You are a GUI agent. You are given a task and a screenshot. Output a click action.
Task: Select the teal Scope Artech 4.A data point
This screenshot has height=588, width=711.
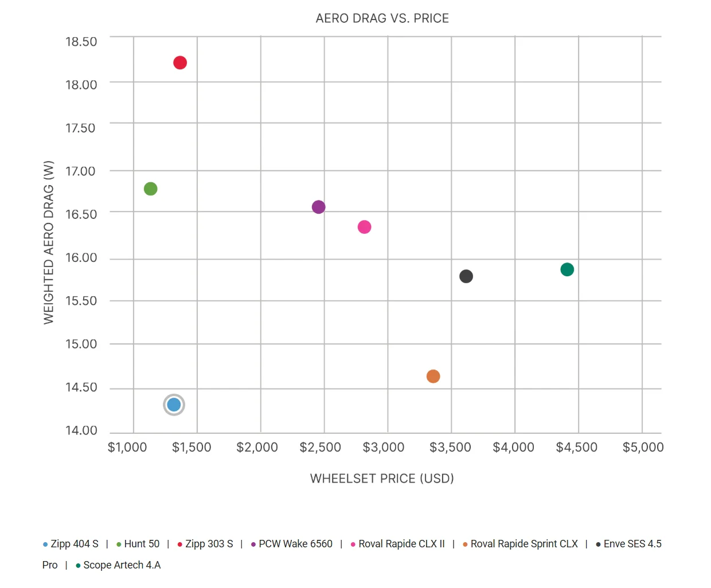(x=567, y=269)
